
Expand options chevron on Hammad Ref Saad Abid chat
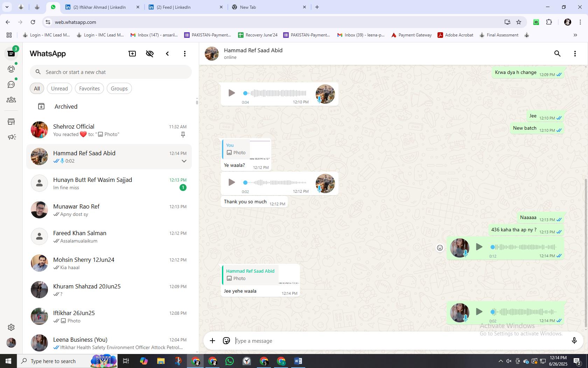point(184,161)
